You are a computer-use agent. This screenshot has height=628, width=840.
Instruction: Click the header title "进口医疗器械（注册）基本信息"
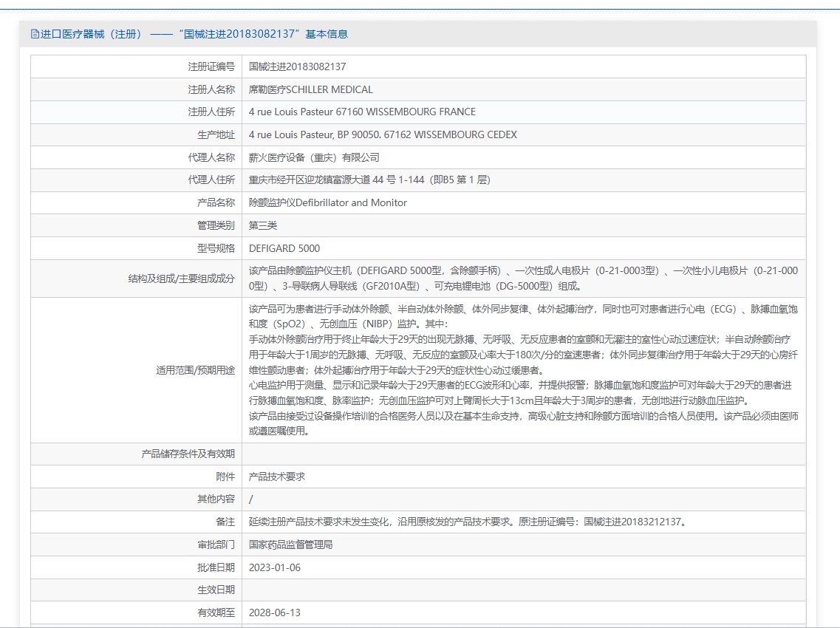194,34
